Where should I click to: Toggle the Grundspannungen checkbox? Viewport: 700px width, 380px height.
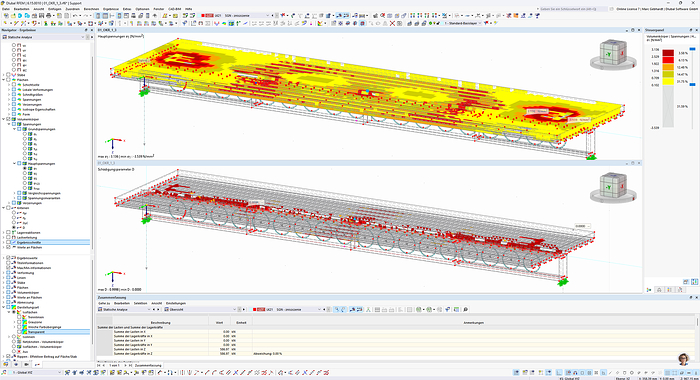[19, 129]
